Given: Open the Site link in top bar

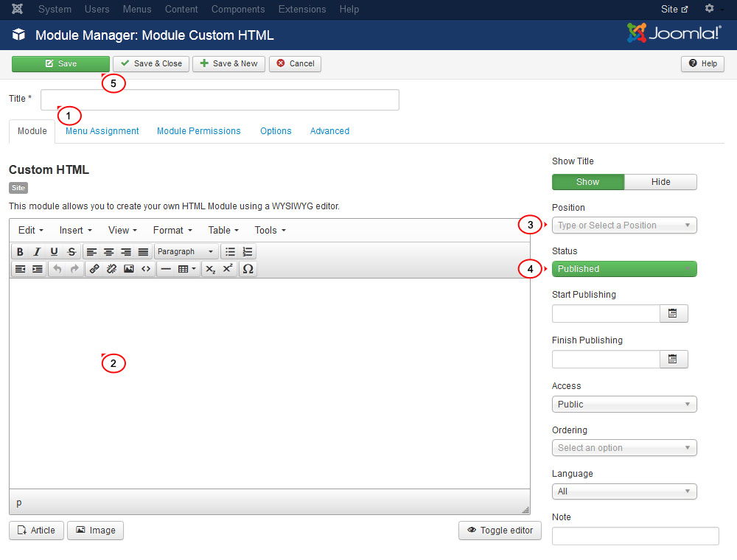Looking at the screenshot, I should (x=674, y=9).
